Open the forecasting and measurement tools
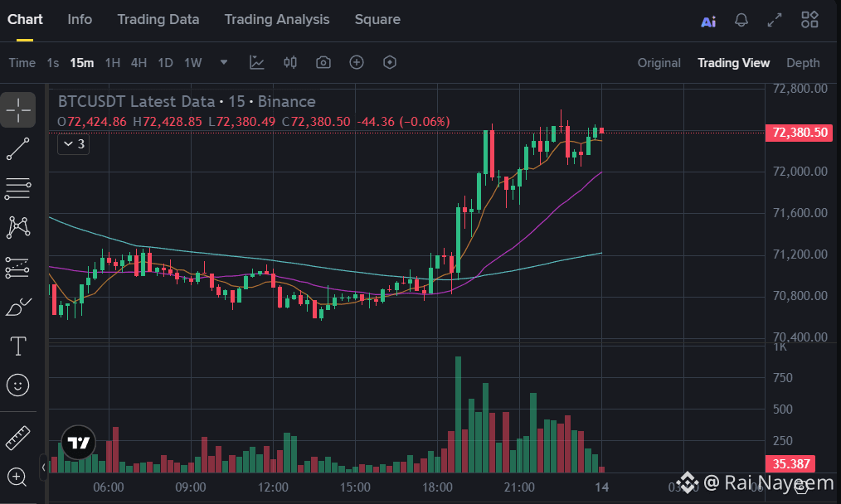This screenshot has height=504, width=841. (17, 268)
